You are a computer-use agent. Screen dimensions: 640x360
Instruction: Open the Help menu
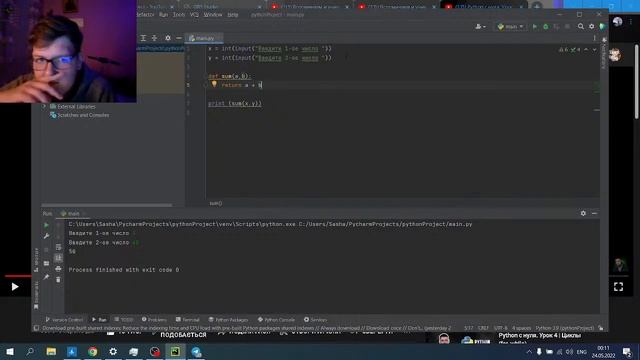233,15
